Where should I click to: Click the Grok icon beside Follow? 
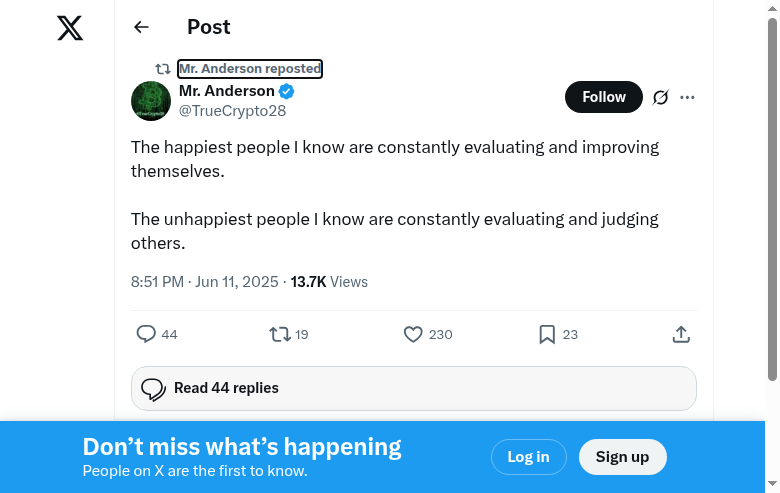(x=660, y=97)
